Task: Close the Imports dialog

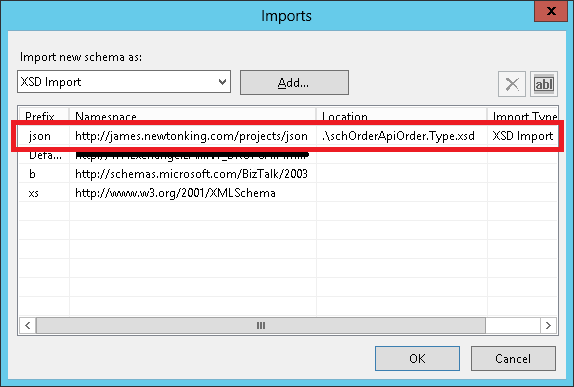Action: [551, 11]
